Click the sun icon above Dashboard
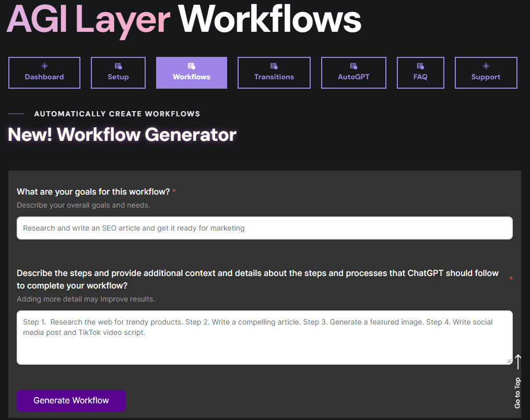Screen dimensions: 530x420 coord(44,66)
